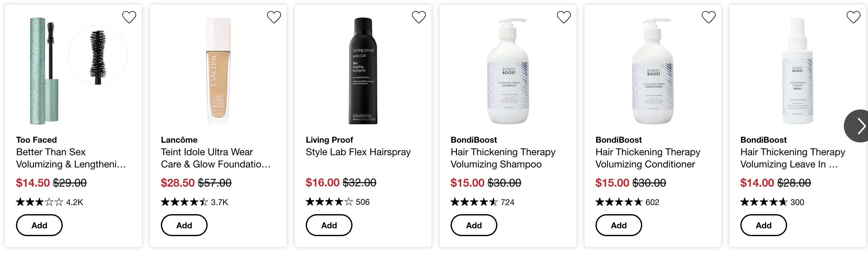Screen dimensions: 868x254
Task: Advance carousel with the right arrow chevron
Action: tap(858, 126)
